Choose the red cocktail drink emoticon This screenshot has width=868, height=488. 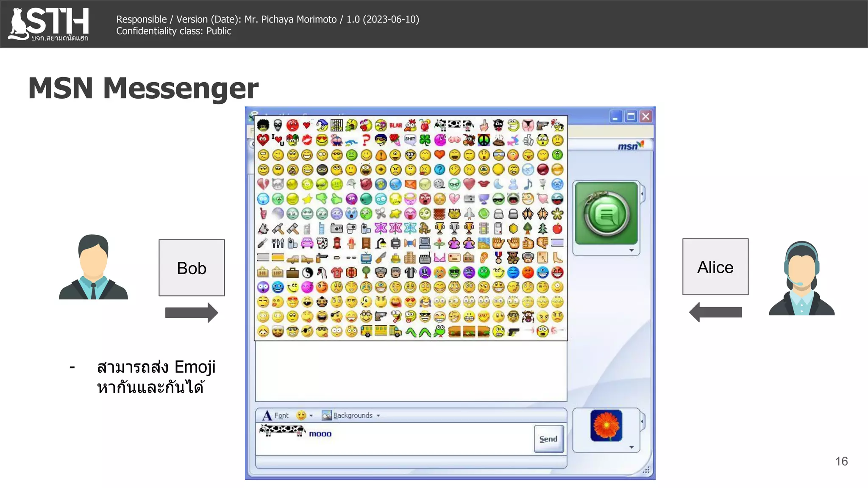(425, 125)
